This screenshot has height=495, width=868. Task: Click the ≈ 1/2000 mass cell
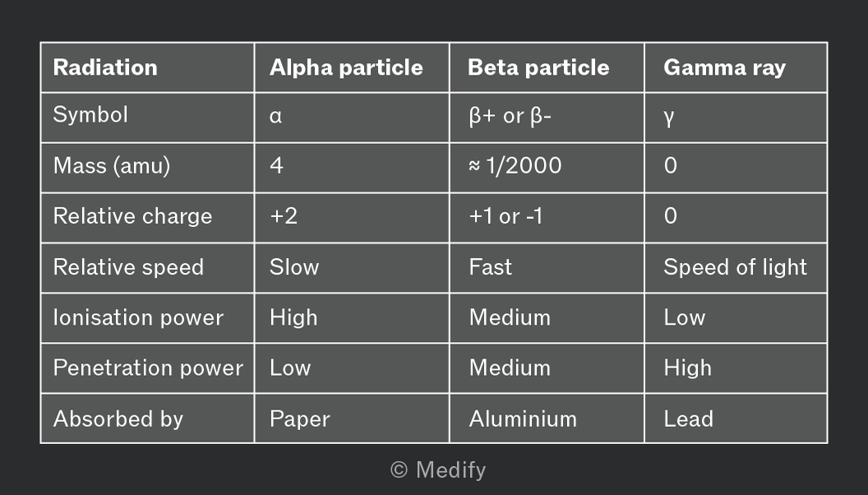click(547, 168)
